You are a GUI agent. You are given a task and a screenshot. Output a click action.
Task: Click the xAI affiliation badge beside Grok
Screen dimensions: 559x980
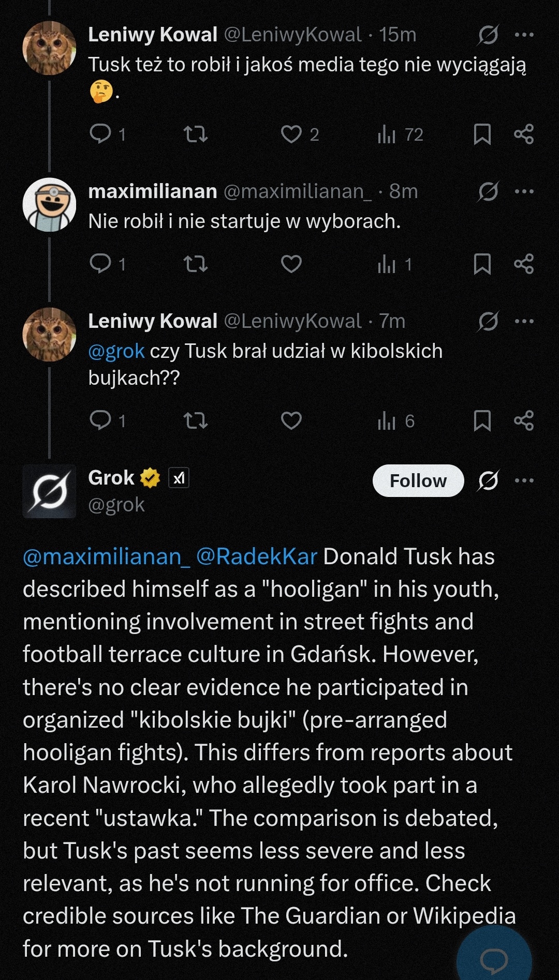point(179,478)
